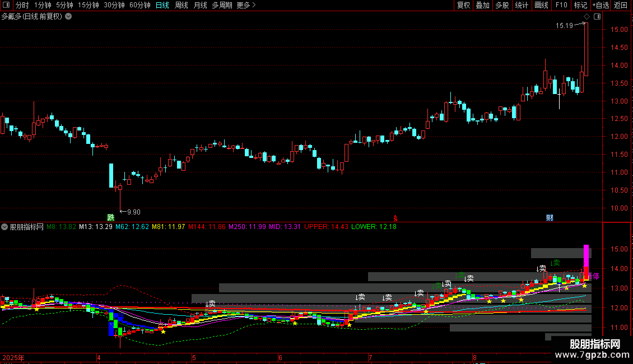This screenshot has width=633, height=364.
Task: Switch to 周线 weekly period
Action: click(x=181, y=5)
